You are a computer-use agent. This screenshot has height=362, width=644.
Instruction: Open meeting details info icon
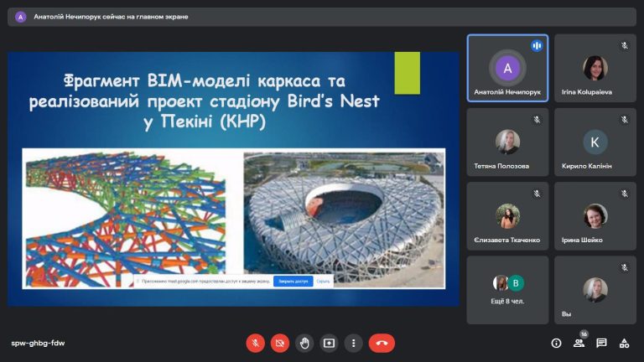pos(556,343)
